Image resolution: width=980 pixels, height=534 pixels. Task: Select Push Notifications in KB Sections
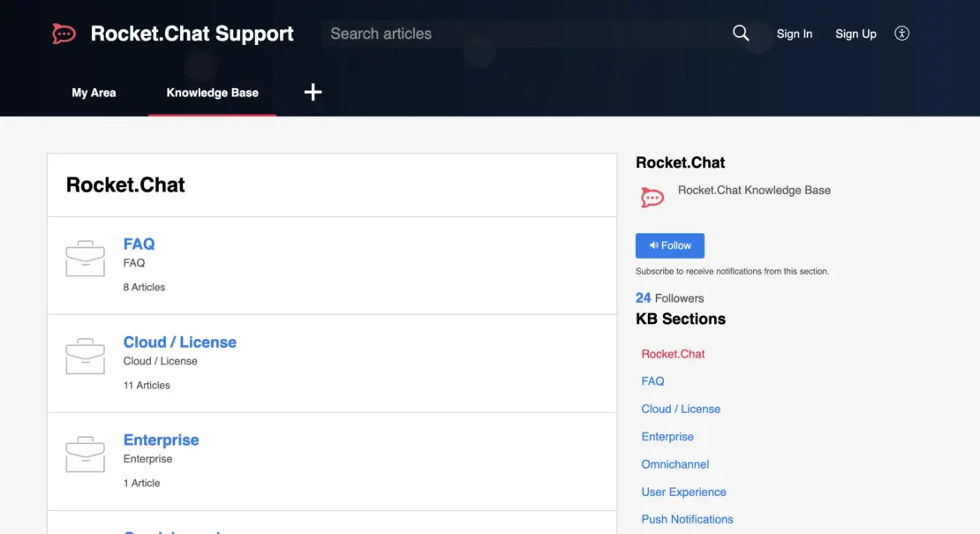[687, 519]
